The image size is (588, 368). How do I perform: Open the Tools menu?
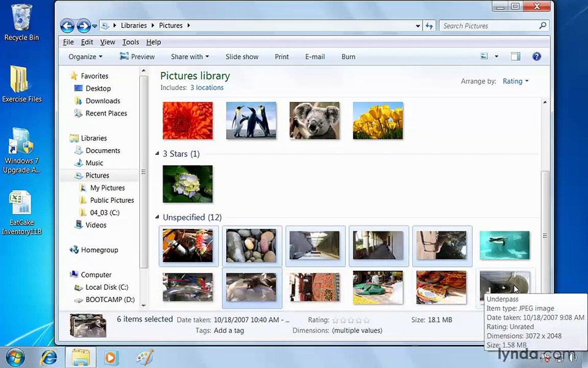131,42
